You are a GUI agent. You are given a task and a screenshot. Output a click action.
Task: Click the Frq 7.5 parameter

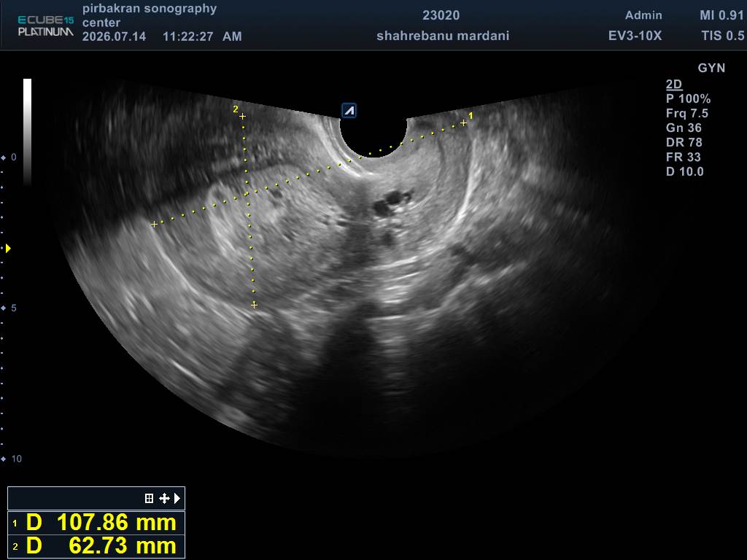[x=687, y=113]
